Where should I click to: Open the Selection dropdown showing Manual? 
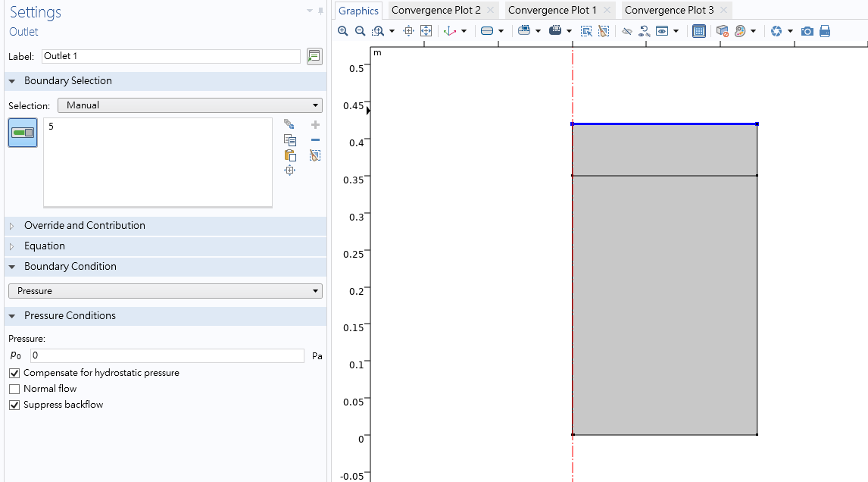189,105
